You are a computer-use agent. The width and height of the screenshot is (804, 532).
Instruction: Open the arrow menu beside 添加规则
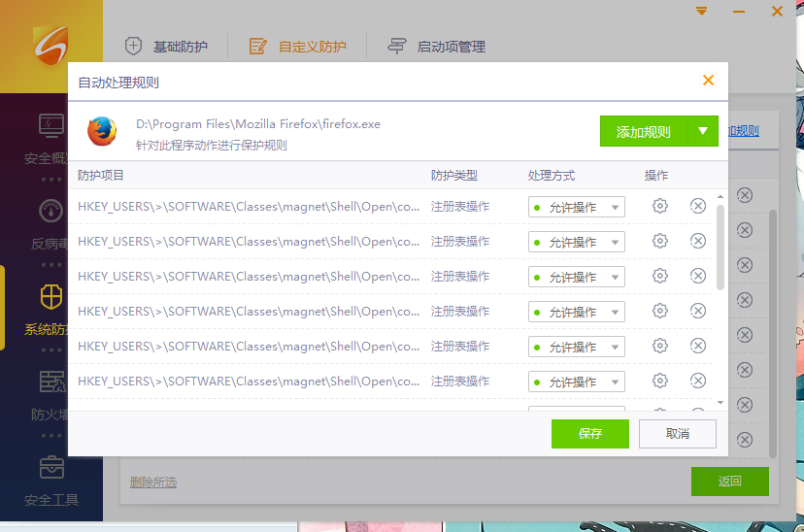point(703,131)
